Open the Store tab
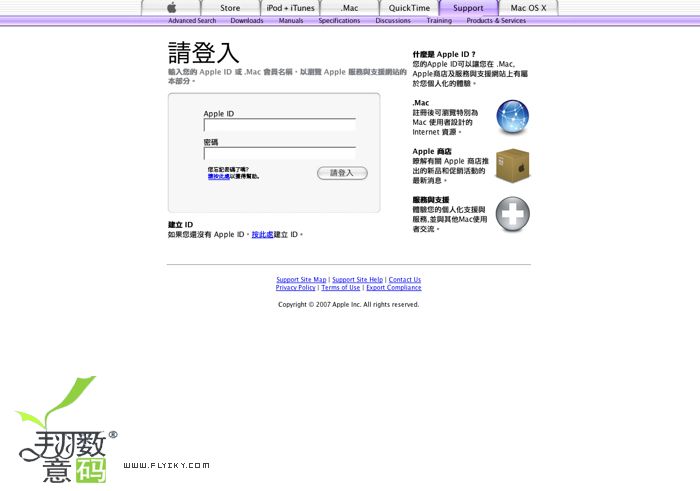Screen dimensions: 700x491 (x=230, y=8)
